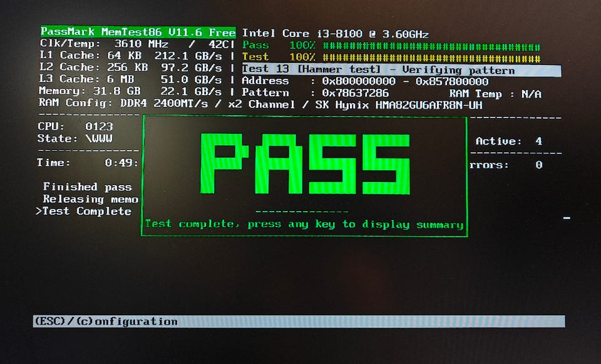Select the L3 Cache 6 MB row
Image resolution: width=601 pixels, height=364 pixels.
click(130, 79)
